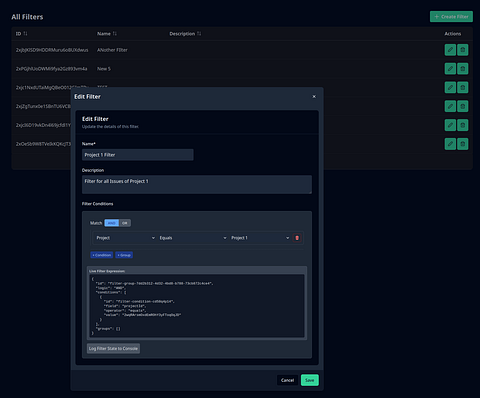Set match logic to AND
The image size is (480, 398).
click(x=112, y=223)
